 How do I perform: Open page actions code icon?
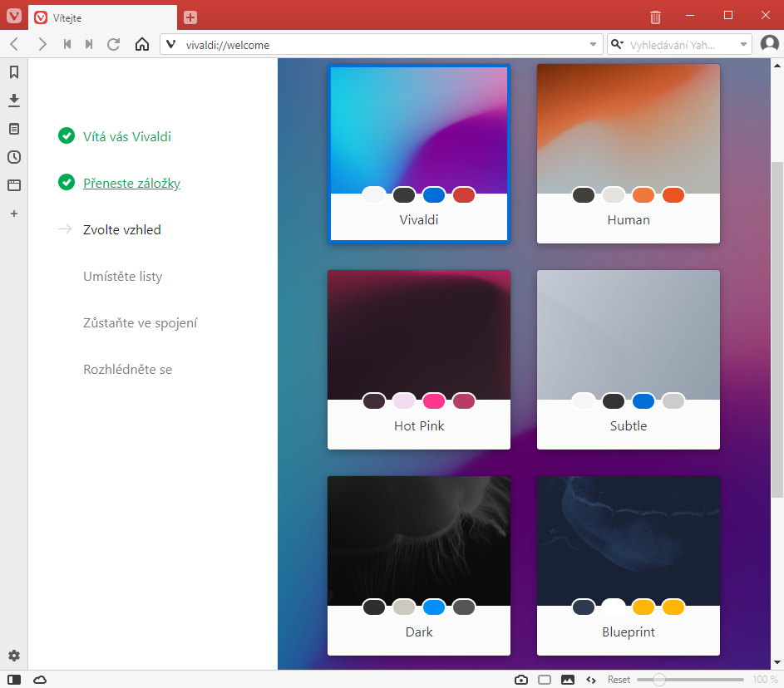tap(591, 680)
